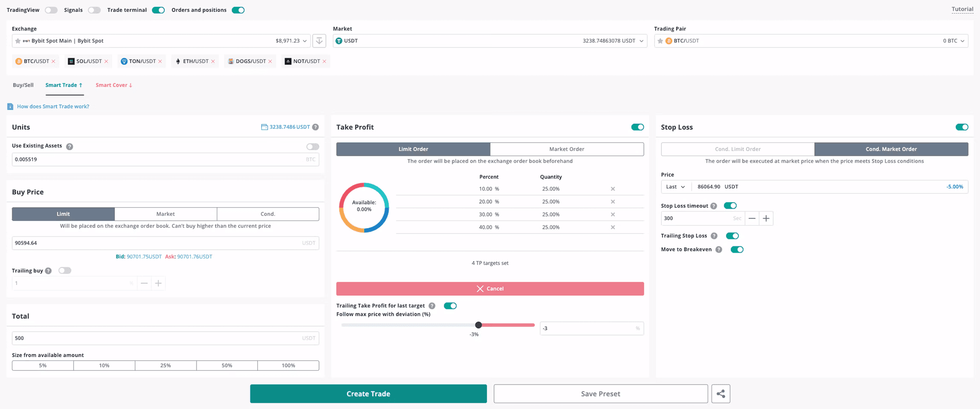Delete the 30.00% take profit target
This screenshot has width=980, height=409.
click(x=612, y=215)
